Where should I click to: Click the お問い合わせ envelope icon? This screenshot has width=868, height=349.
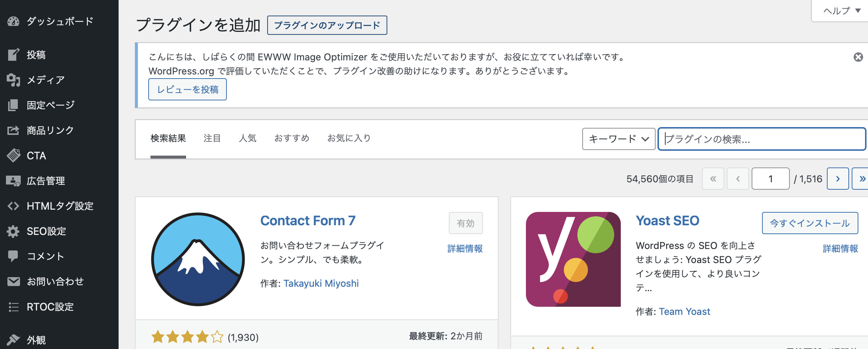click(x=13, y=282)
